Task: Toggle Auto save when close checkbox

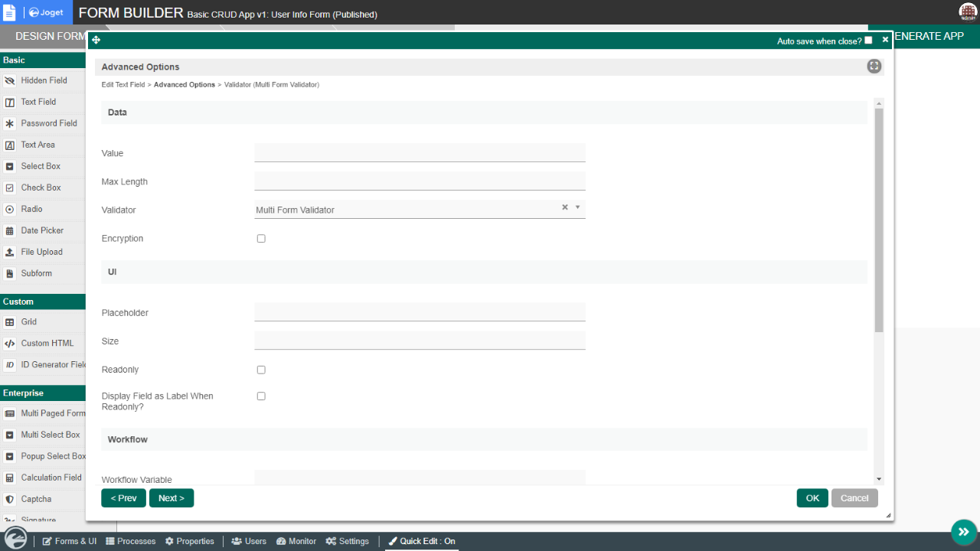Action: coord(868,41)
